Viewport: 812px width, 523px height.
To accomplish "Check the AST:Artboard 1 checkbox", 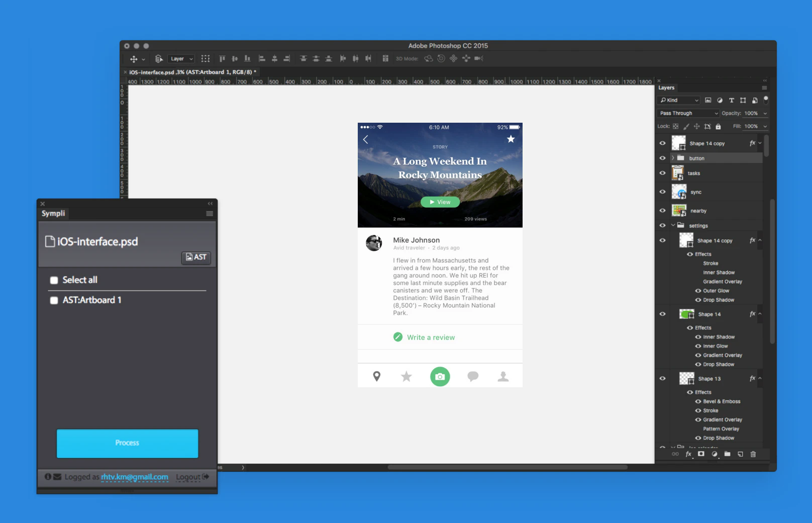I will click(x=54, y=300).
